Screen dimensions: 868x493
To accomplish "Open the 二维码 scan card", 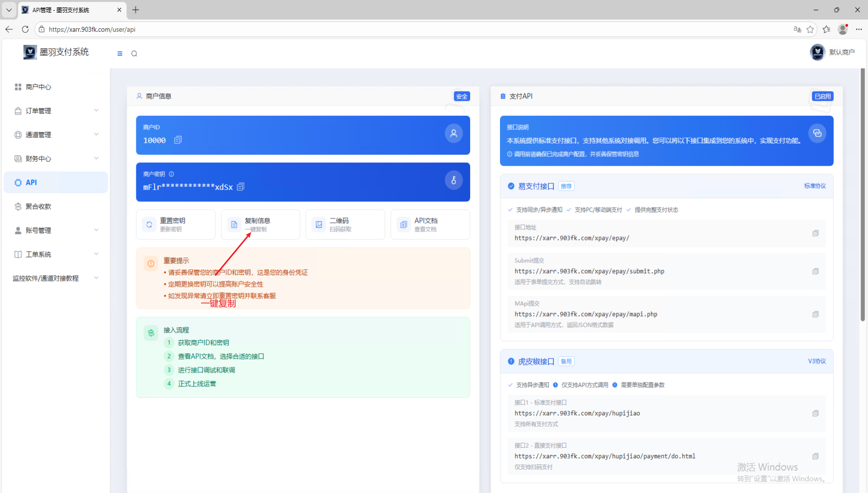I will click(345, 225).
